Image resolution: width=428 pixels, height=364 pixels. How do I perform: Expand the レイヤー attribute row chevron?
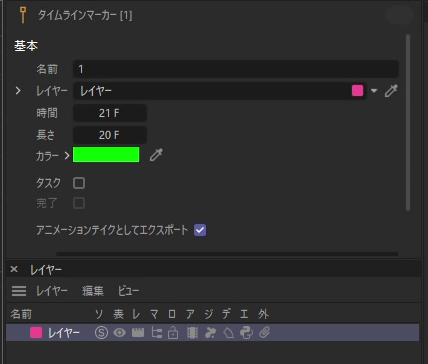[18, 90]
